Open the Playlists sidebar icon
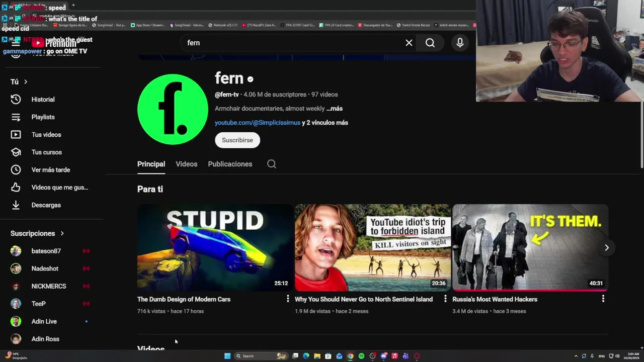This screenshot has width=644, height=362. point(16,117)
